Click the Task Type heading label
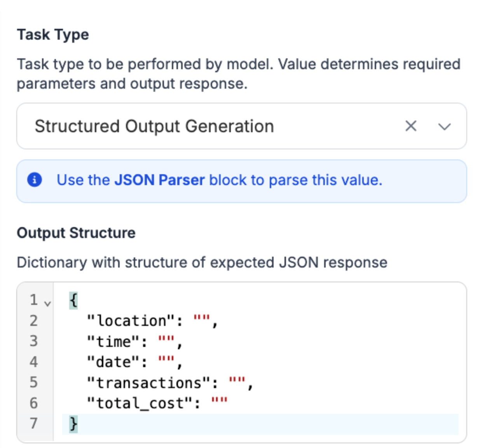Viewport: 485px width, 448px height. (53, 35)
